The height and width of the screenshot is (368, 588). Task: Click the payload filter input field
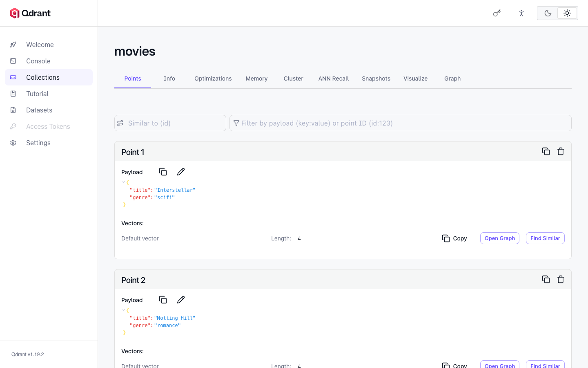pyautogui.click(x=401, y=123)
